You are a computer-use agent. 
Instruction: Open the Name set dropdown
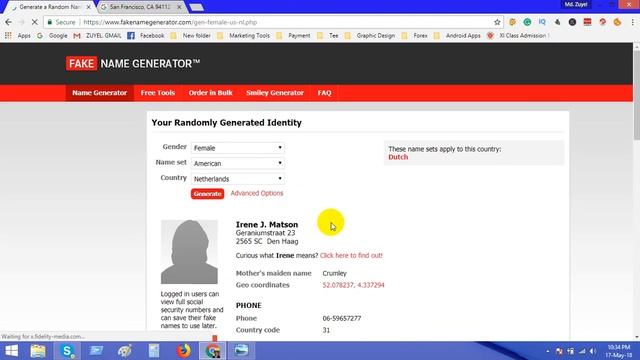pyautogui.click(x=238, y=163)
